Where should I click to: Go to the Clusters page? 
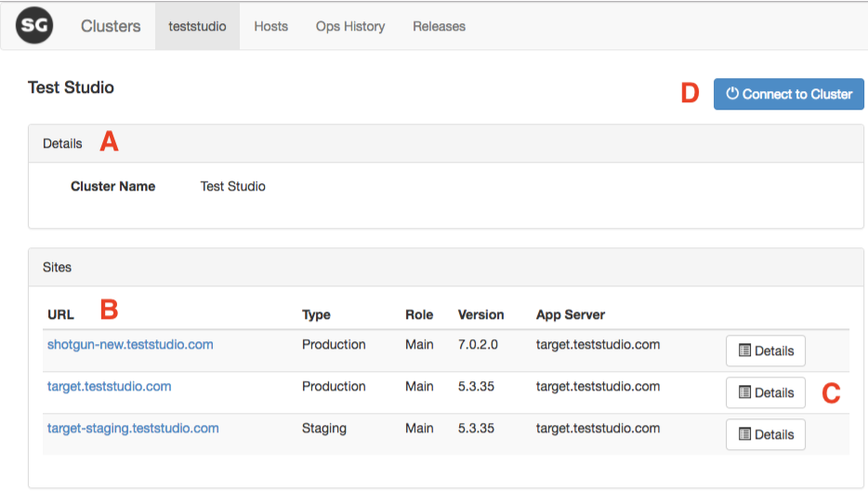pos(111,26)
